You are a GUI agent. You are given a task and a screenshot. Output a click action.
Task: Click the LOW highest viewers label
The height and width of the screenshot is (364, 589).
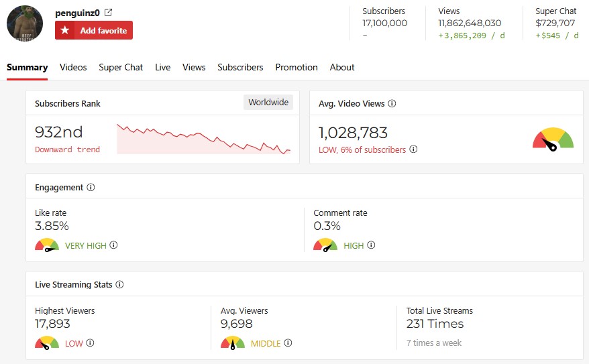74,344
